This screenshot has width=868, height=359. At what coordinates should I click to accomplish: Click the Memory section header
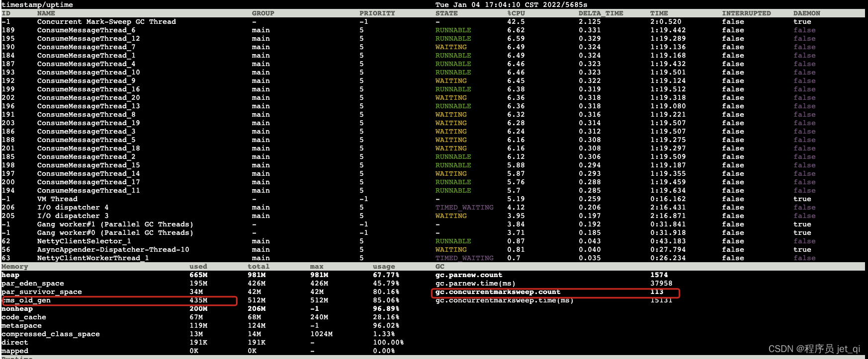pyautogui.click(x=15, y=267)
